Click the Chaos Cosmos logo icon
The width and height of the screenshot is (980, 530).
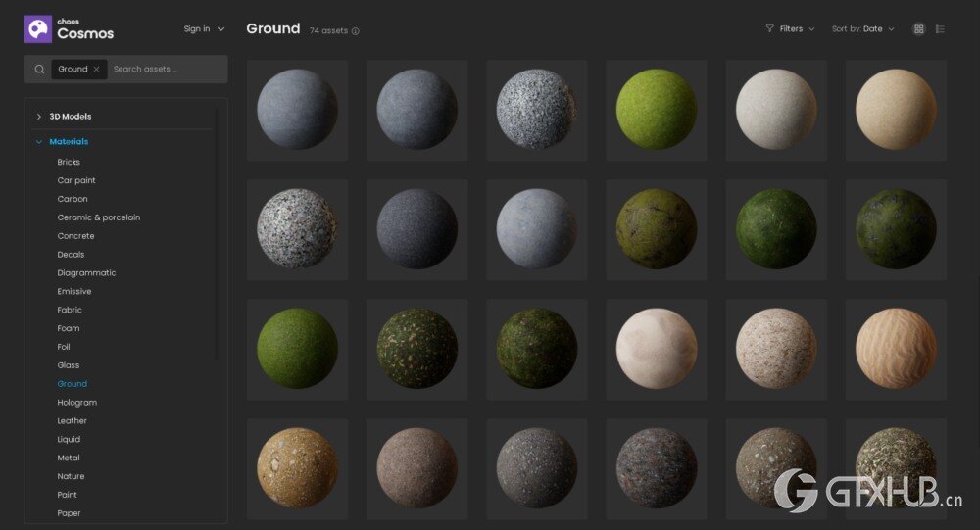click(38, 29)
